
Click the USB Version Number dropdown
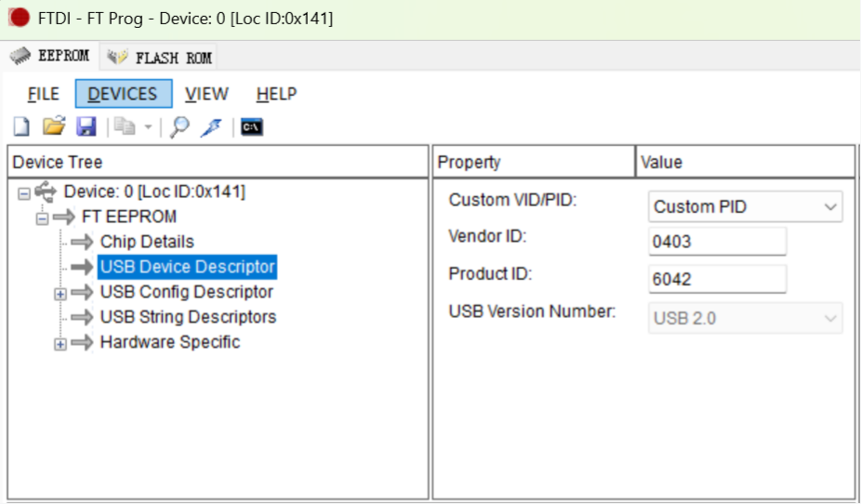745,318
